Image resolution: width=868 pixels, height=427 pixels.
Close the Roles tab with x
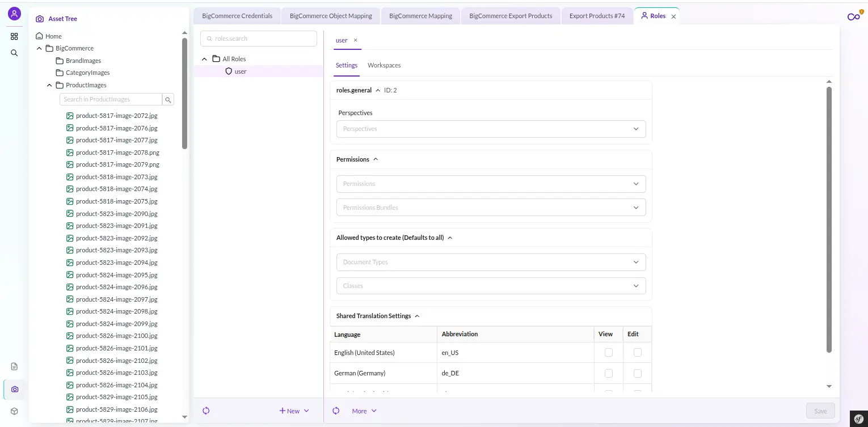point(673,16)
